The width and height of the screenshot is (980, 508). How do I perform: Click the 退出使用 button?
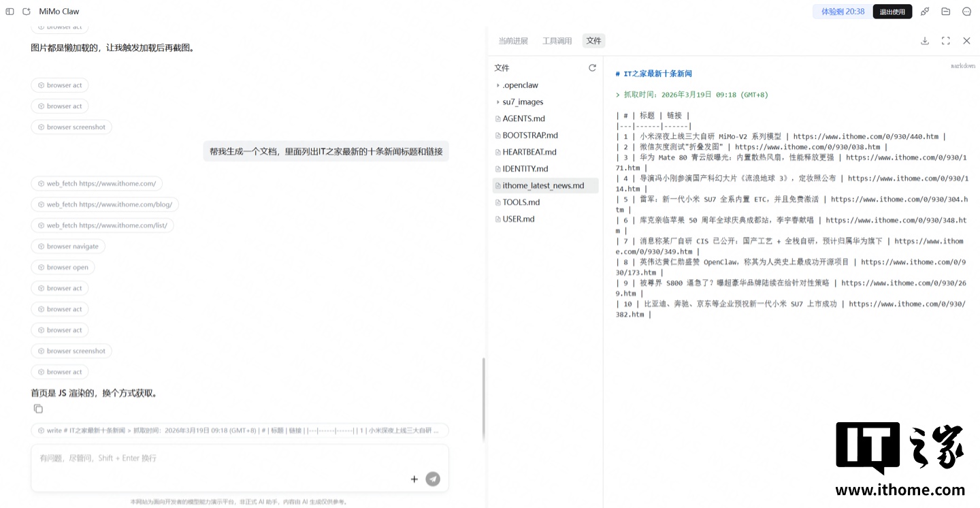coord(892,12)
